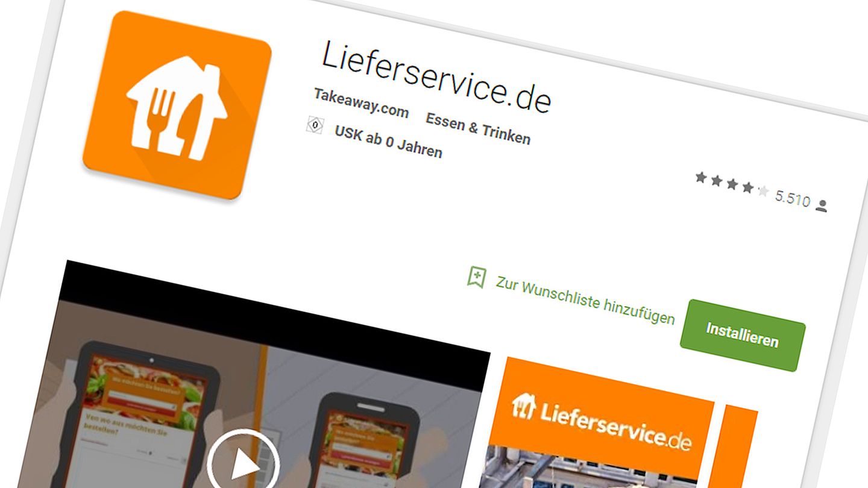Click the person icon beside review count
Viewport: 868px width, 488px height.
821,205
